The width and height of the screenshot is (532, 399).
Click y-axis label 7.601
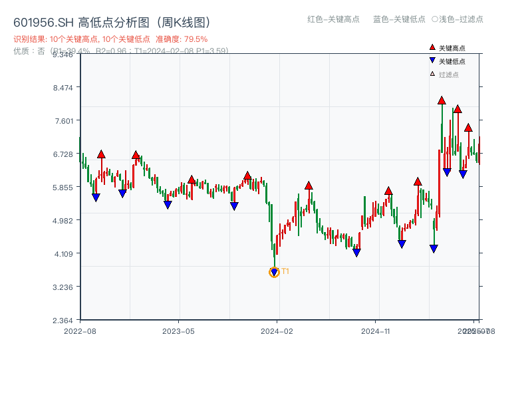pyautogui.click(x=64, y=121)
